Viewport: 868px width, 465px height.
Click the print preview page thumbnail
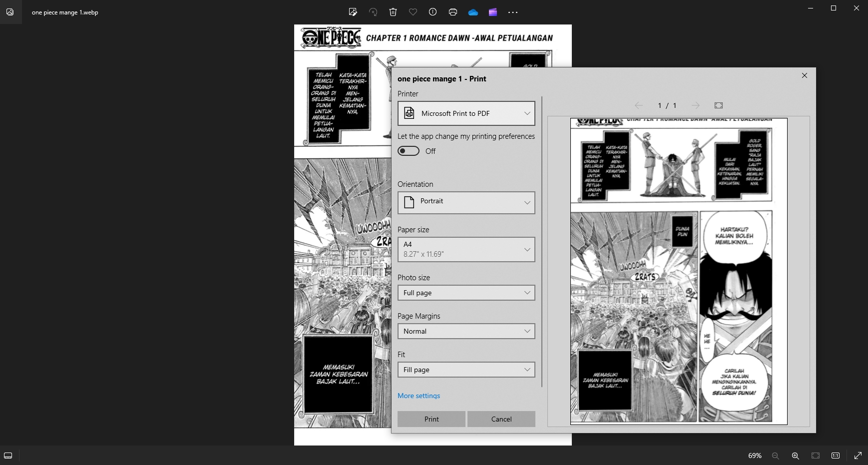[x=679, y=271]
